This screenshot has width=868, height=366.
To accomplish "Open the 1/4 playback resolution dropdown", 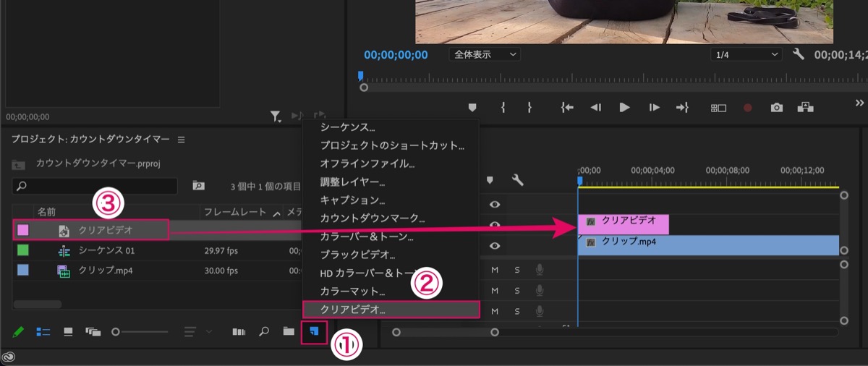I will click(x=746, y=54).
